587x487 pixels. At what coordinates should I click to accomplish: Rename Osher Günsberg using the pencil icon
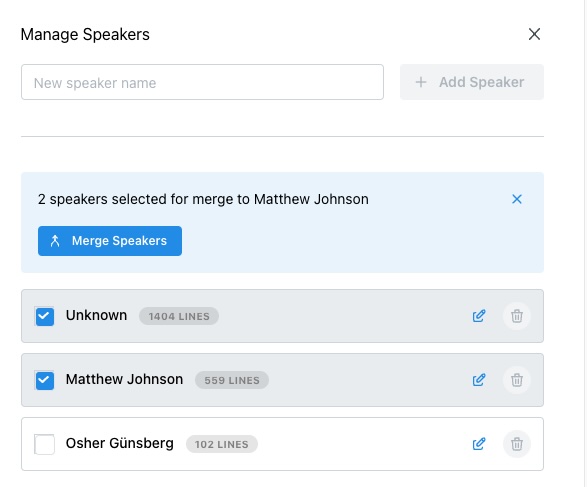(479, 444)
